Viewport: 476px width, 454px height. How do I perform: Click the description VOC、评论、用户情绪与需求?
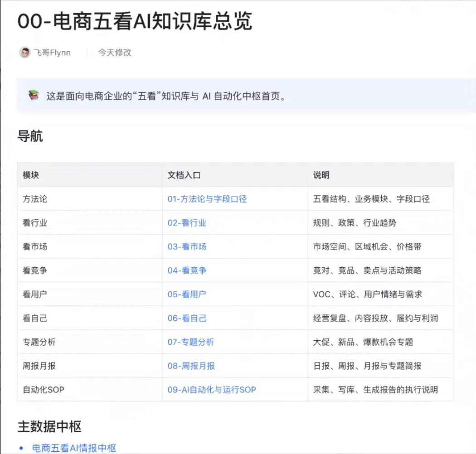tap(368, 295)
